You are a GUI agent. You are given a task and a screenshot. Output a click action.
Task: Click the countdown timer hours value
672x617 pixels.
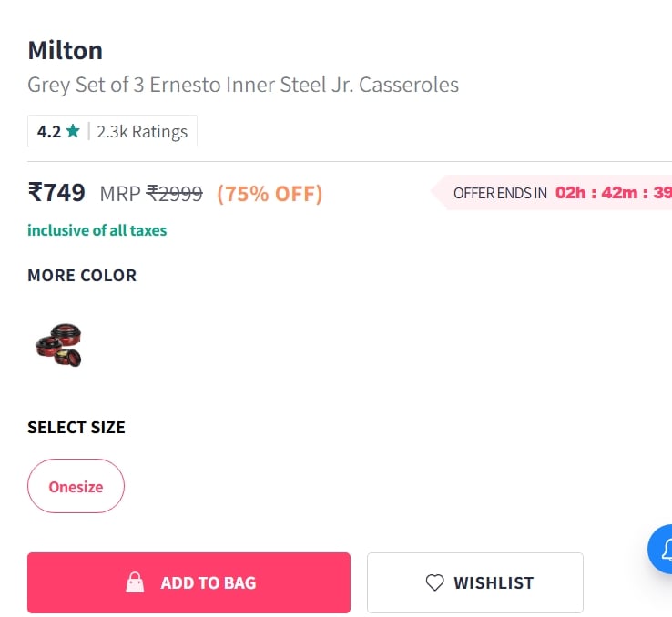570,193
